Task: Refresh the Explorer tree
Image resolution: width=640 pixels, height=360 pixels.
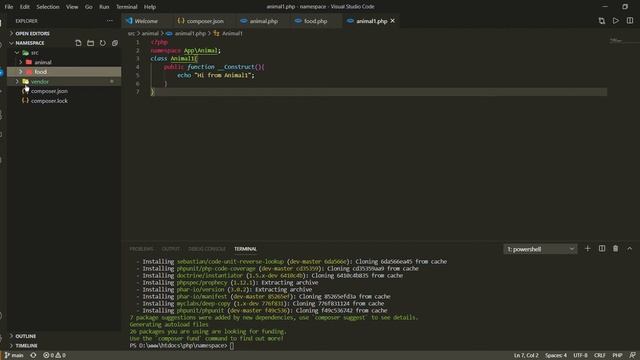Action: [103, 43]
